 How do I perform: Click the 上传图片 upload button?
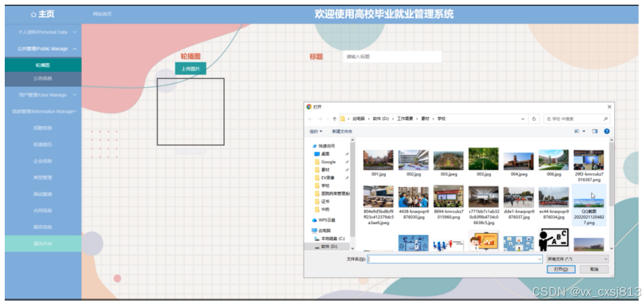(x=190, y=68)
